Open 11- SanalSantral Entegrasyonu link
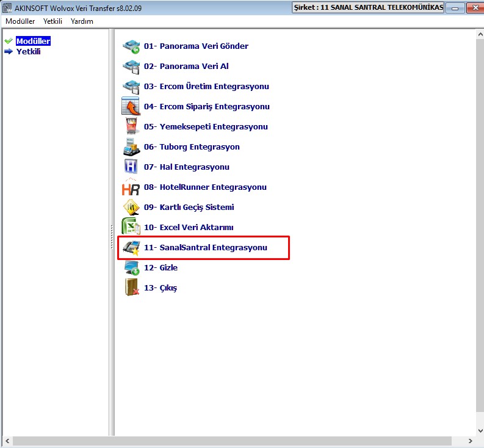This screenshot has width=484, height=448. coord(205,247)
